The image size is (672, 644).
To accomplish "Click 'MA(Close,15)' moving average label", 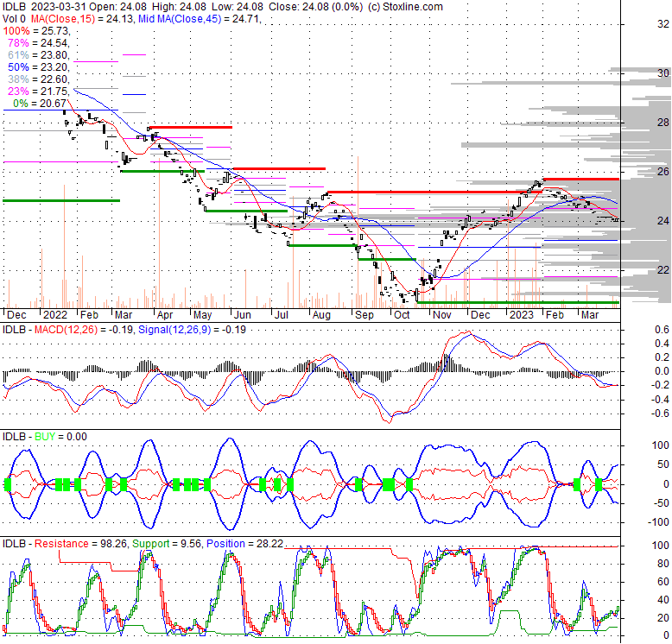I will (x=62, y=19).
